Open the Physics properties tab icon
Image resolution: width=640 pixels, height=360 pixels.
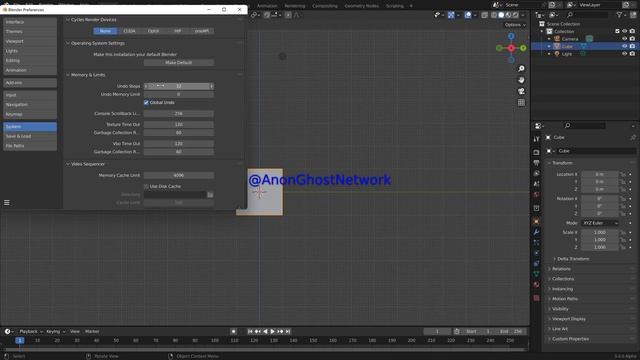536,253
